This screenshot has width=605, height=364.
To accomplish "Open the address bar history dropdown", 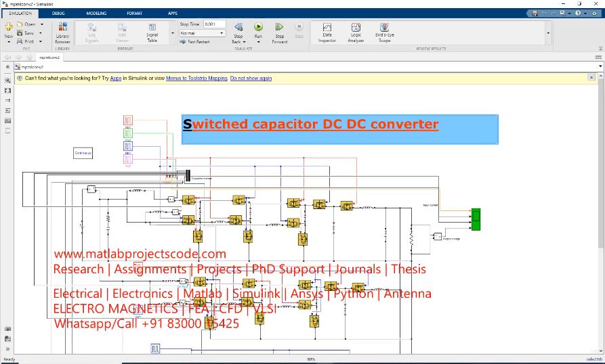I will [600, 66].
